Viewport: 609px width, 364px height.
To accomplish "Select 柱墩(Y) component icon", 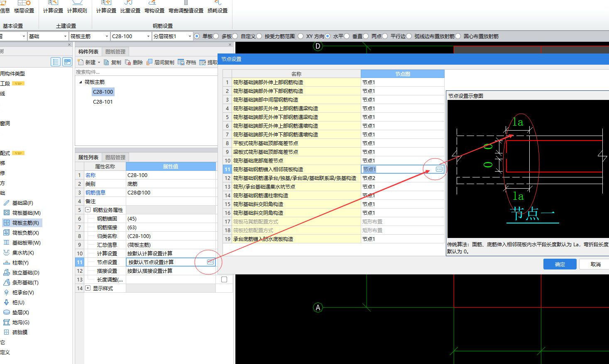I will pyautogui.click(x=6, y=263).
